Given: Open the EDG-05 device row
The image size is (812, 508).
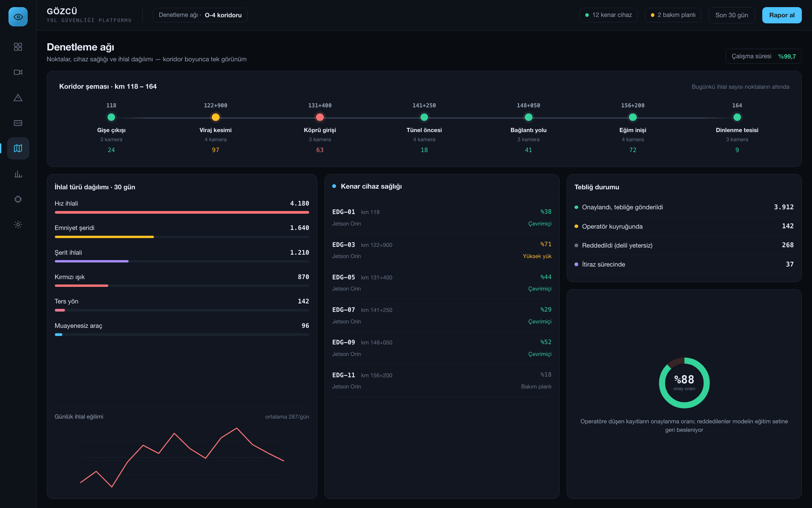Looking at the screenshot, I should (x=442, y=282).
